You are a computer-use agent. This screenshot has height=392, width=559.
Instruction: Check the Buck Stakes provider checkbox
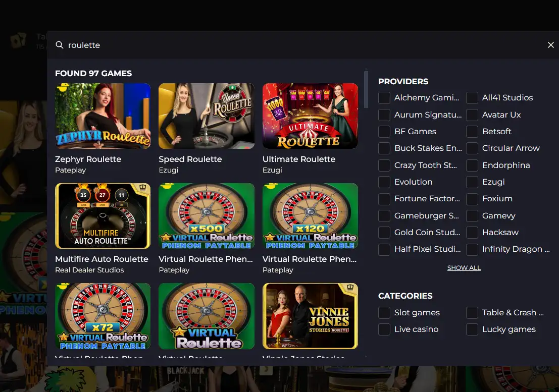tap(384, 148)
